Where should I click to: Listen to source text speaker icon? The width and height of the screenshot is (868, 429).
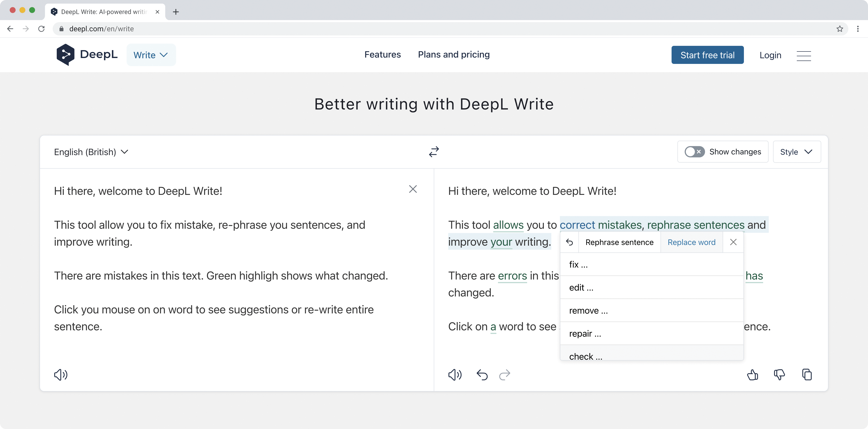tap(61, 375)
